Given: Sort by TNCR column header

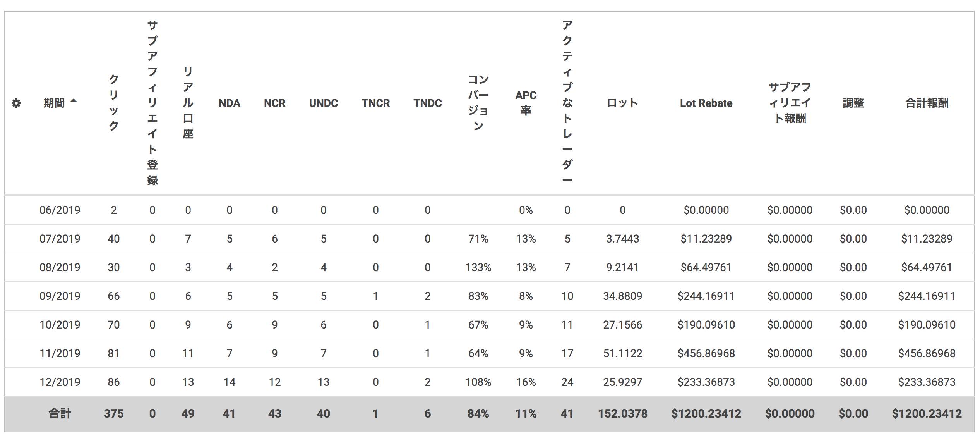Looking at the screenshot, I should 375,103.
